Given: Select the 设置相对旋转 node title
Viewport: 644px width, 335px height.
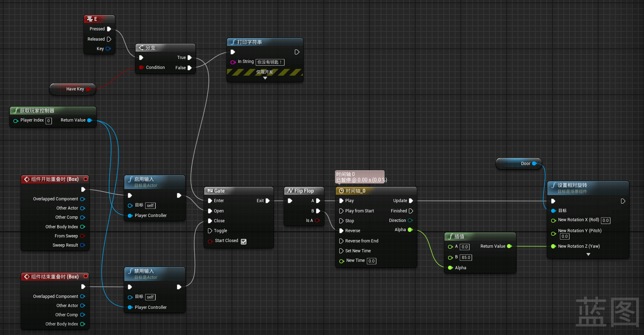Looking at the screenshot, I should [x=572, y=185].
